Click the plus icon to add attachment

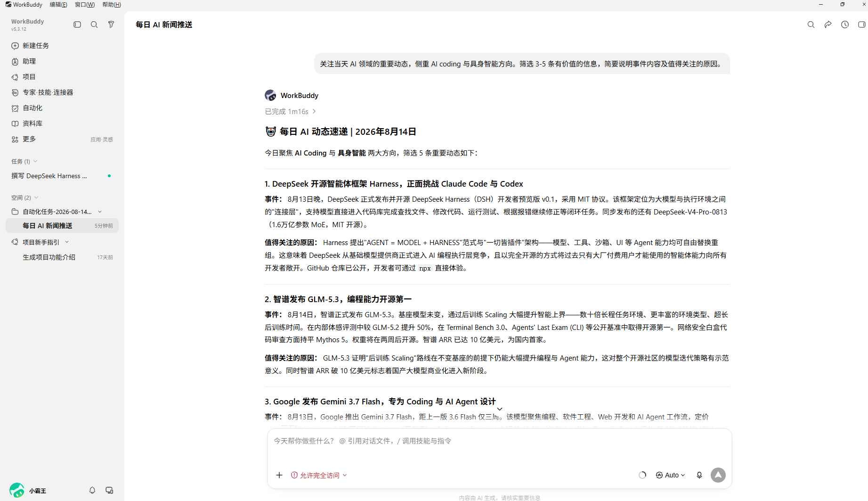[279, 475]
